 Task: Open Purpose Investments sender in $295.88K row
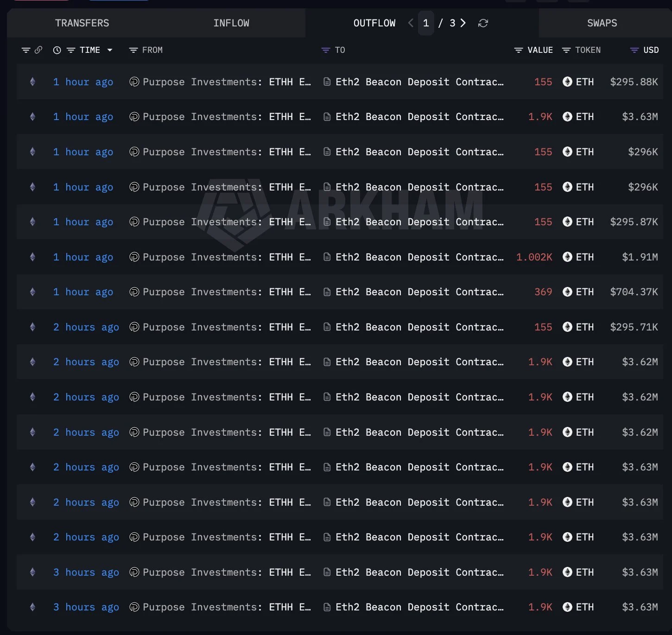(x=227, y=82)
